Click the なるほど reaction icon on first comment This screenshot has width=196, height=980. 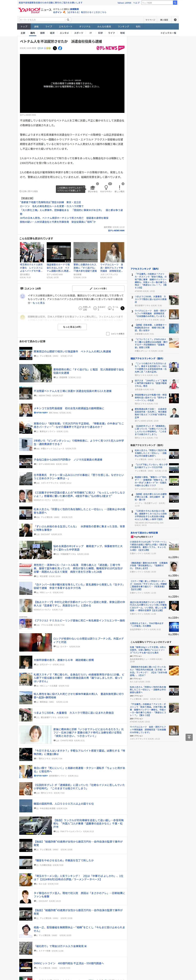pyautogui.click(x=95, y=308)
